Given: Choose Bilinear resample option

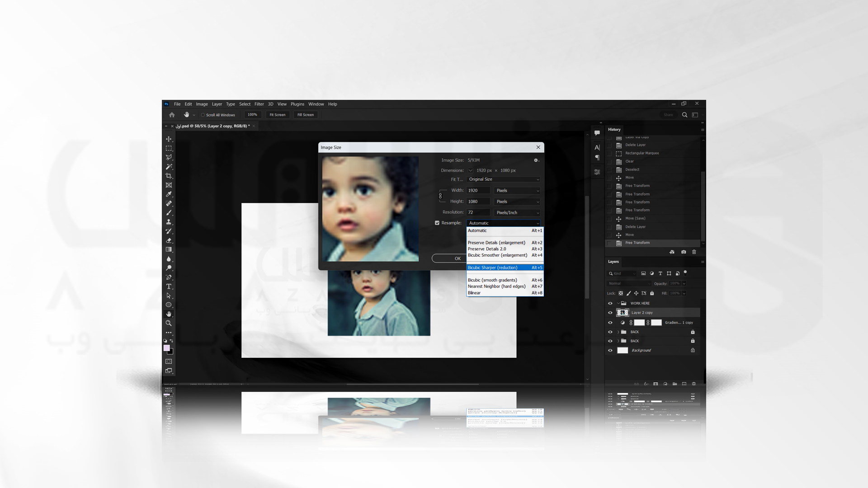Looking at the screenshot, I should click(505, 293).
